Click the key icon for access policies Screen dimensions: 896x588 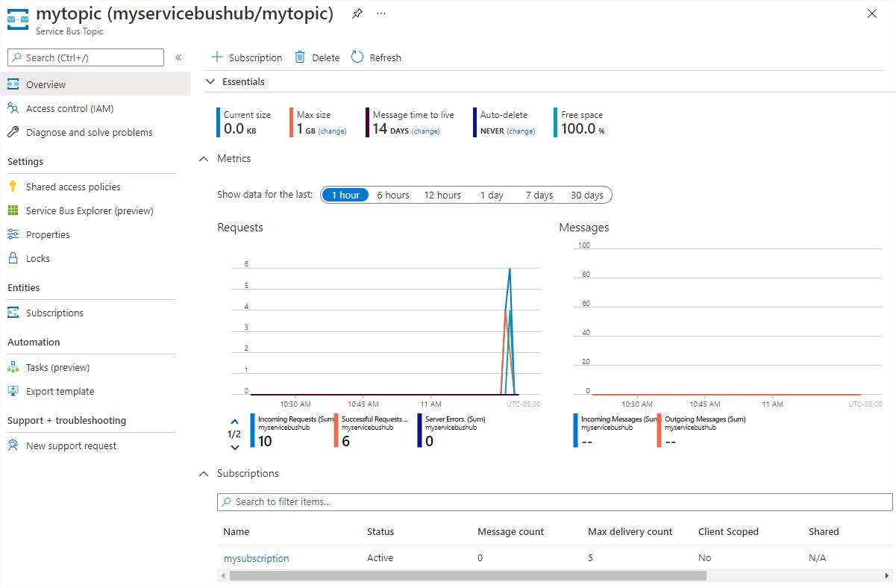click(x=13, y=187)
